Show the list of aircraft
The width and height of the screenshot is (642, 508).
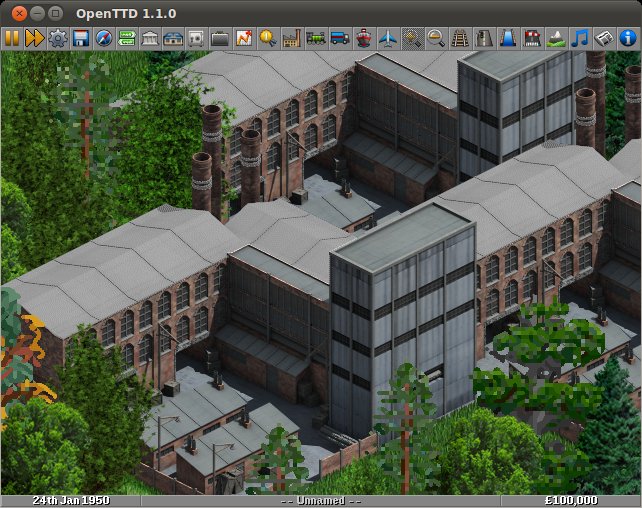click(x=388, y=38)
